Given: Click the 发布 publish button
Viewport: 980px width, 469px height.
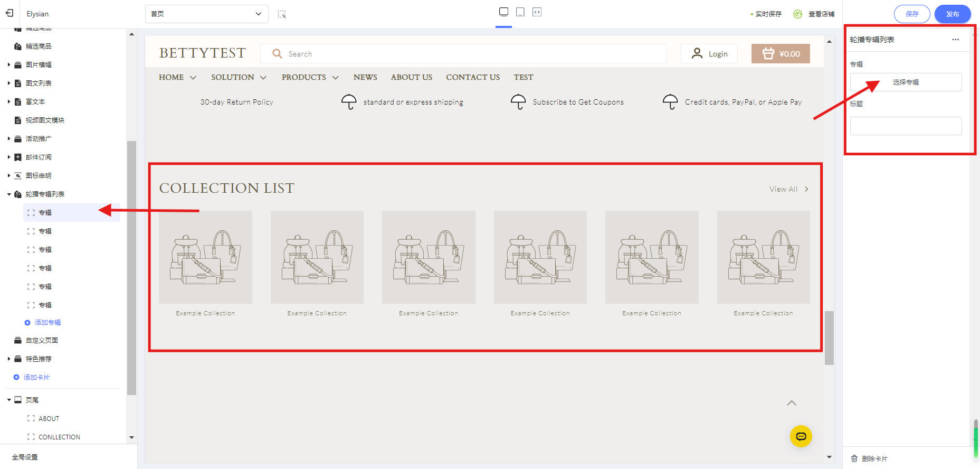Looking at the screenshot, I should 952,14.
